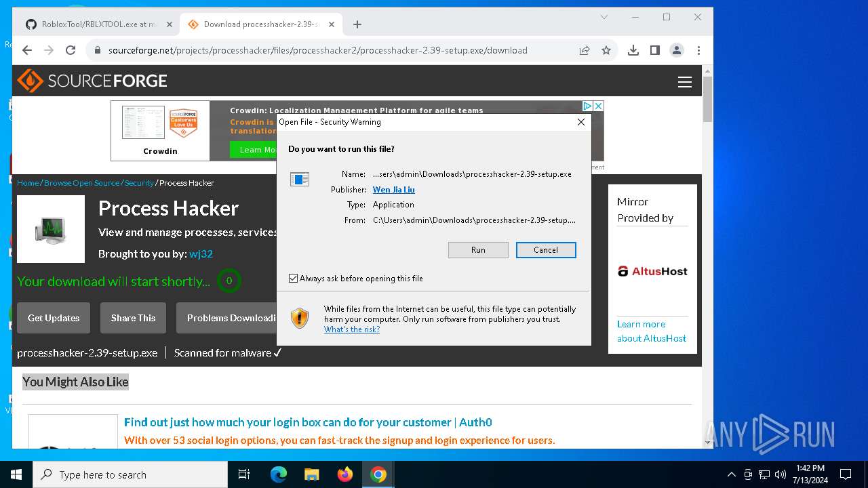868x488 pixels.
Task: Click the Security breadcrumb link
Action: pos(139,183)
